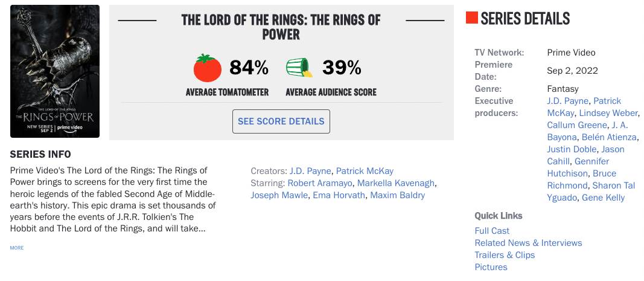Open creator J.D. Payne's page
This screenshot has width=644, height=281.
pos(310,171)
